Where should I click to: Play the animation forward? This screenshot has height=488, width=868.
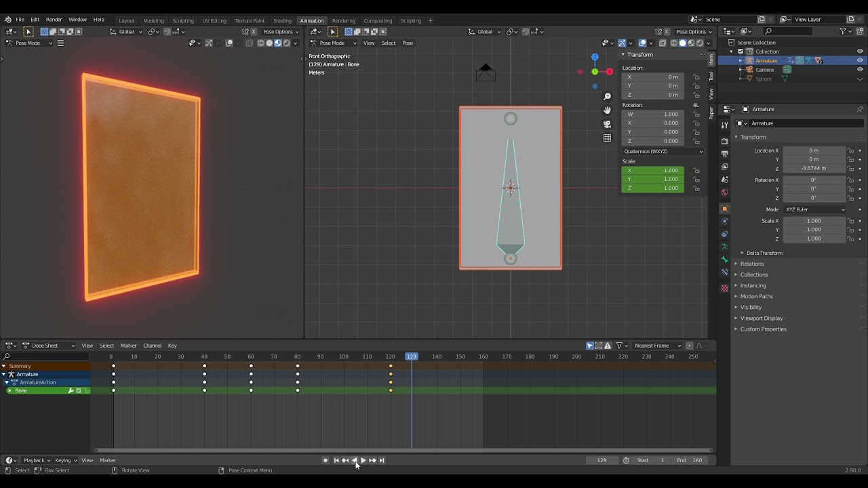coord(363,460)
